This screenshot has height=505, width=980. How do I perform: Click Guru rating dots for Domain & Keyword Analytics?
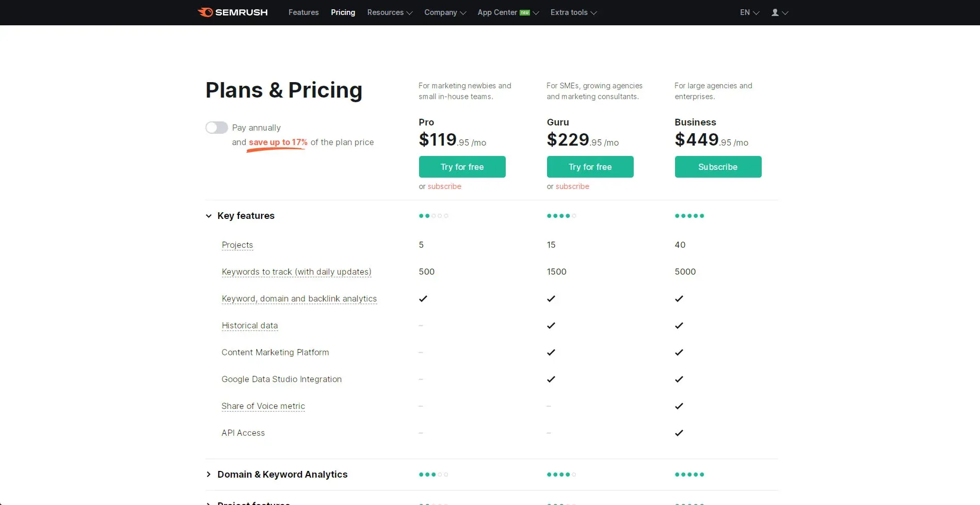tap(561, 475)
